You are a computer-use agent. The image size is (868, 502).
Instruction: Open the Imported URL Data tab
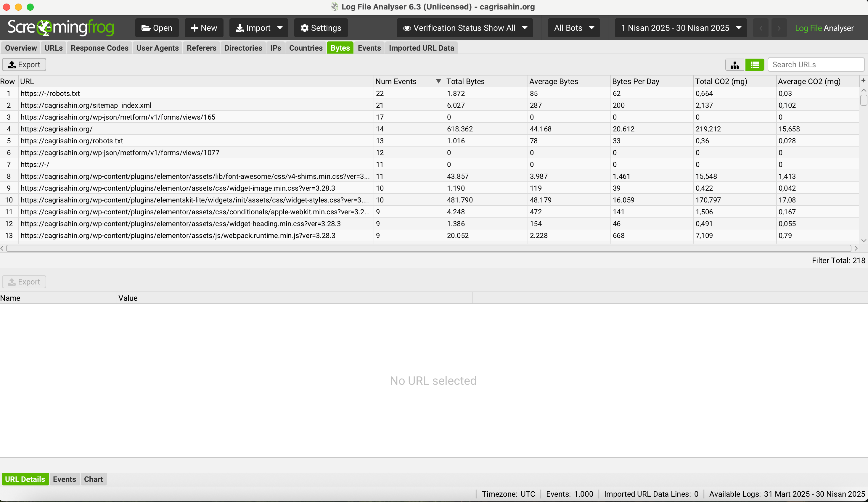click(421, 48)
